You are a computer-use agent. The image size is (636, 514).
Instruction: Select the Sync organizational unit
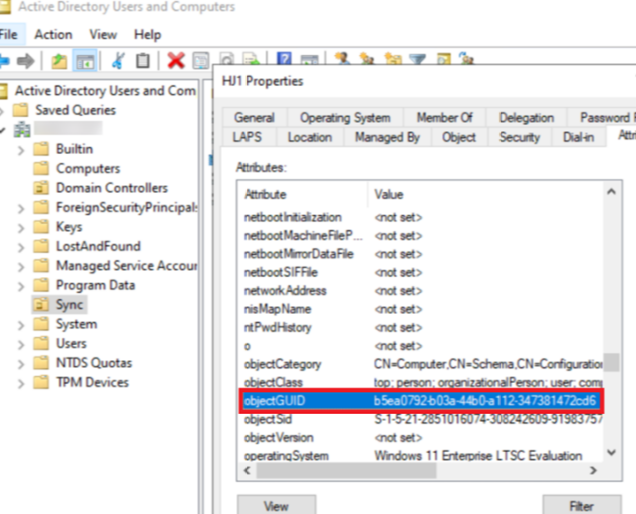coord(70,305)
